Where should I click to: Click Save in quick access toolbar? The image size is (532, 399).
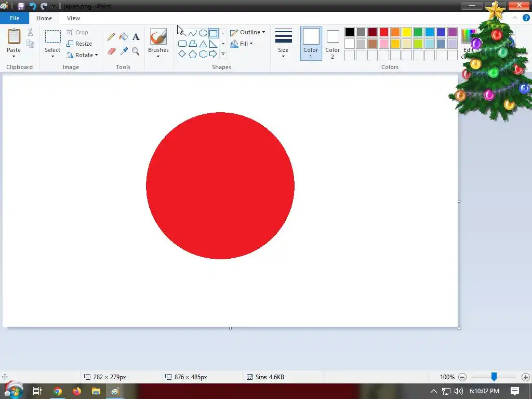click(x=21, y=6)
